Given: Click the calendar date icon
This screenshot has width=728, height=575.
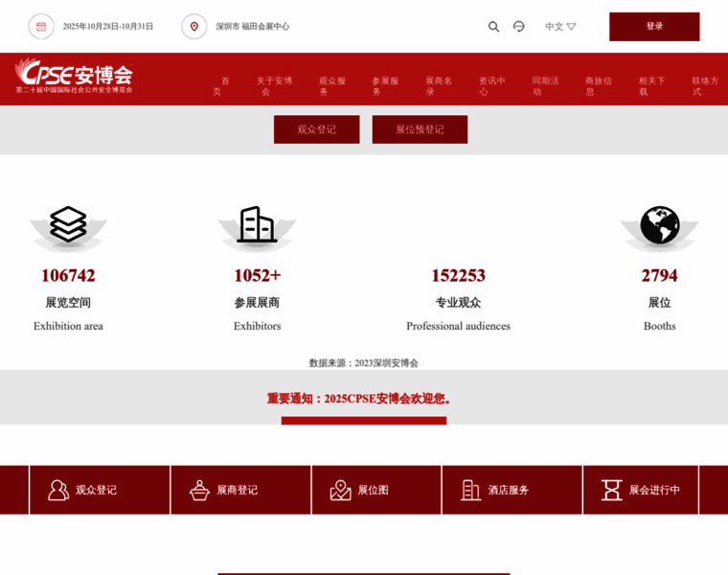Looking at the screenshot, I should (41, 27).
